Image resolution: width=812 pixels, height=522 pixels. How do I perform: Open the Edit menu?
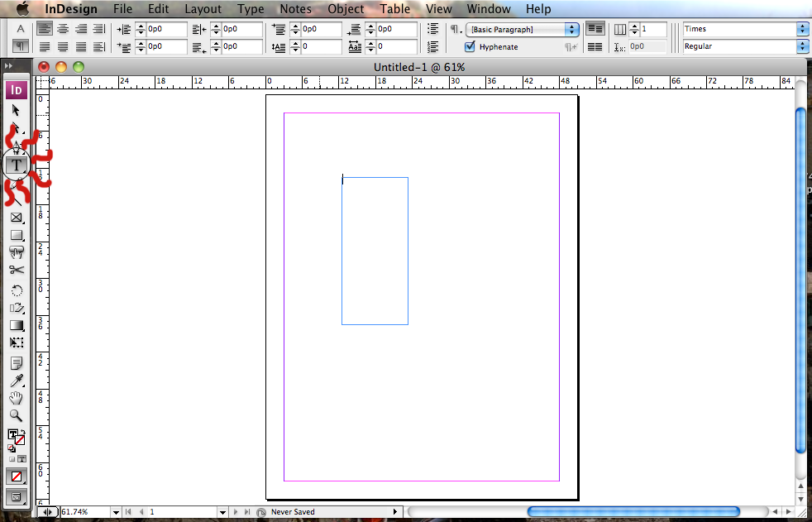[x=158, y=9]
